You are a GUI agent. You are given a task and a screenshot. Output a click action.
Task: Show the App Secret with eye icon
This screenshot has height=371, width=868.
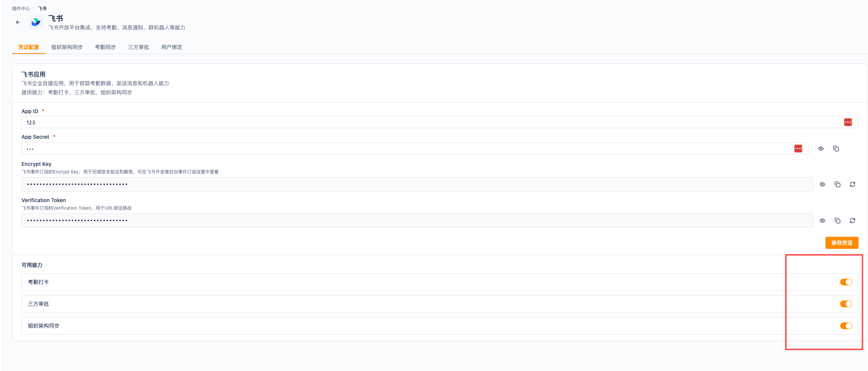click(821, 149)
